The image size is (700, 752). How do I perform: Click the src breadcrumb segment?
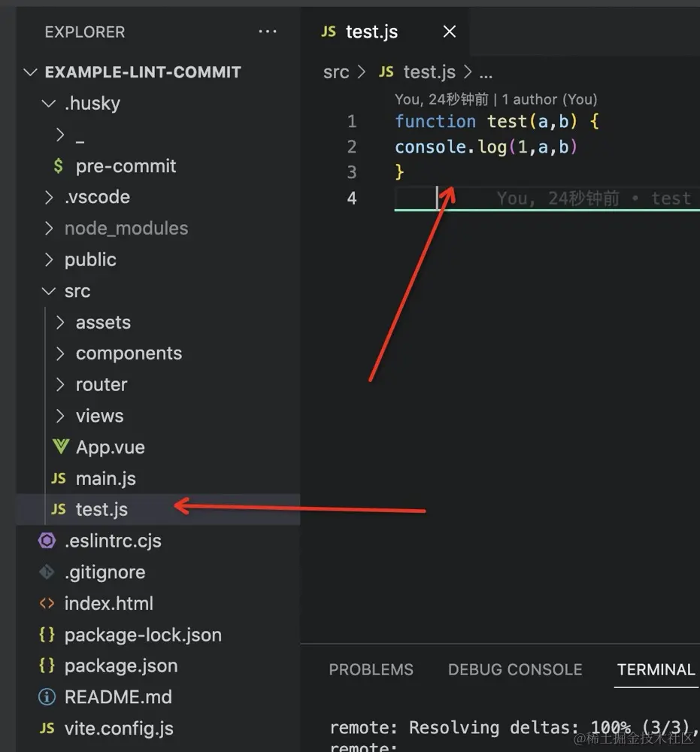pyautogui.click(x=336, y=72)
